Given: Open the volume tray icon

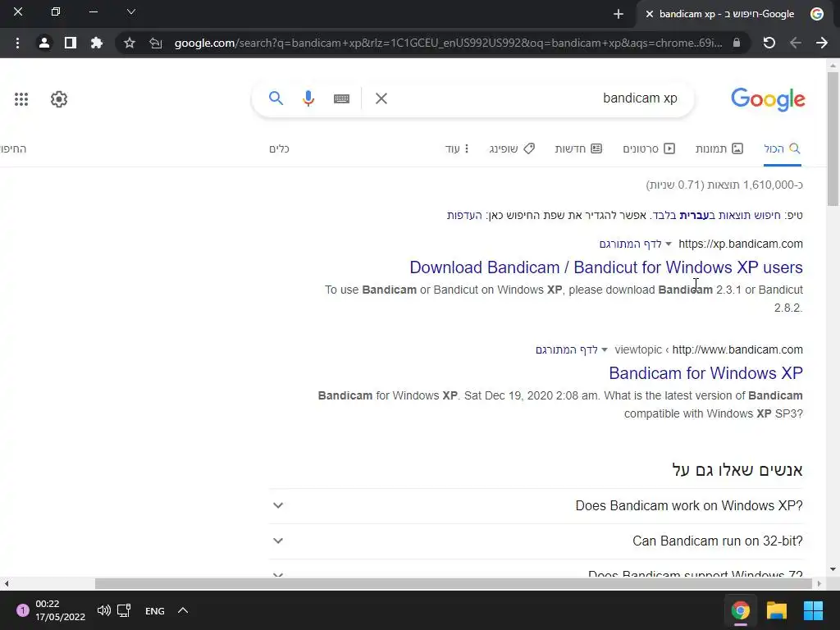Looking at the screenshot, I should pos(104,610).
